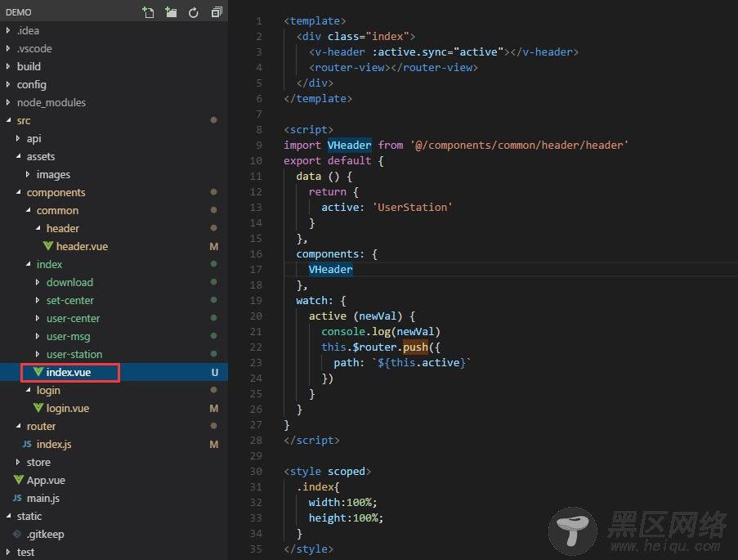This screenshot has height=560, width=738.
Task: Open the main.js file name
Action: pos(43,499)
